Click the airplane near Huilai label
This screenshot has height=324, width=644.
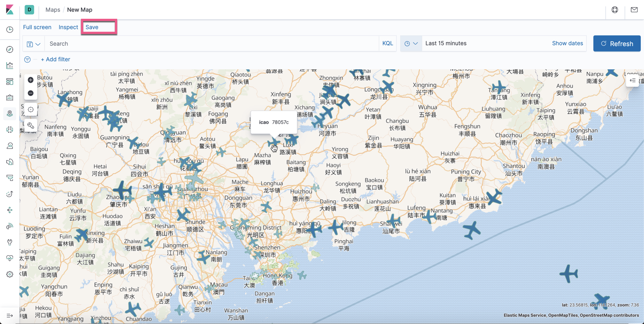pyautogui.click(x=494, y=197)
